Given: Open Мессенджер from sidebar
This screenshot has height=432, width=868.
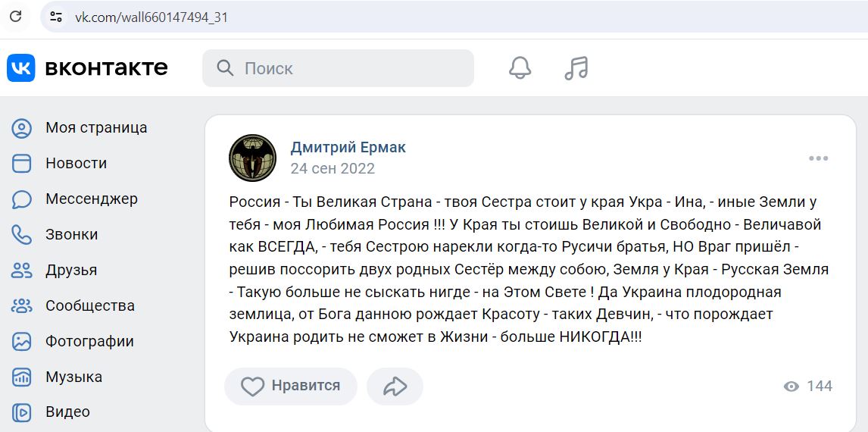Looking at the screenshot, I should pyautogui.click(x=74, y=199).
